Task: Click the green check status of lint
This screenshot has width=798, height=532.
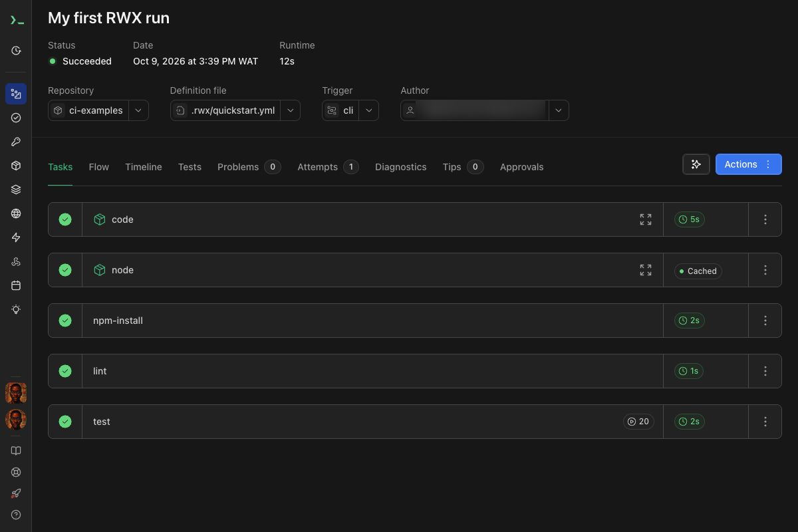Action: pos(65,371)
